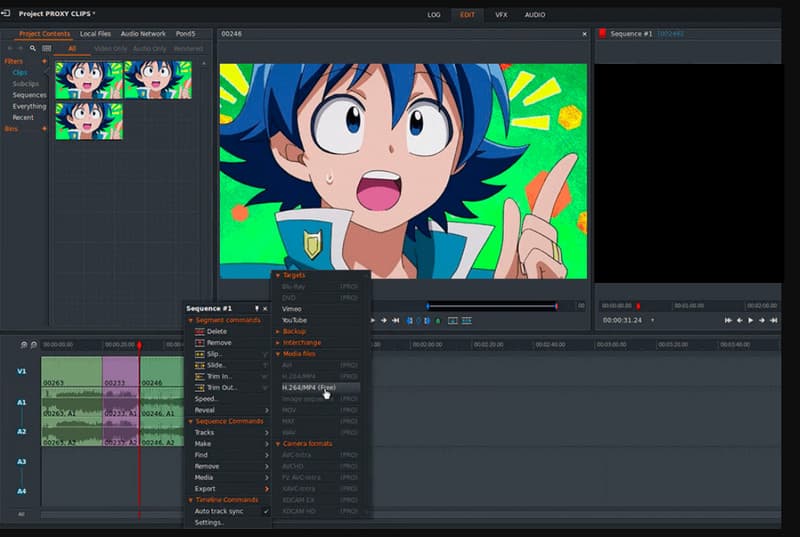Collapse the Camera formats export group
This screenshot has height=537, width=800.
[x=278, y=444]
